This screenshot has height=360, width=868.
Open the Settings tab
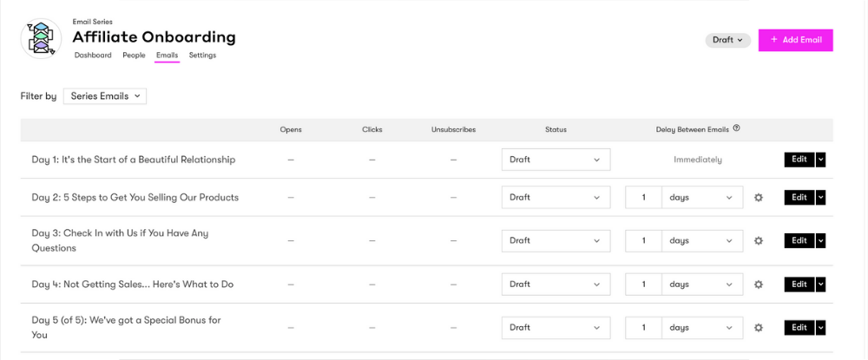click(202, 56)
